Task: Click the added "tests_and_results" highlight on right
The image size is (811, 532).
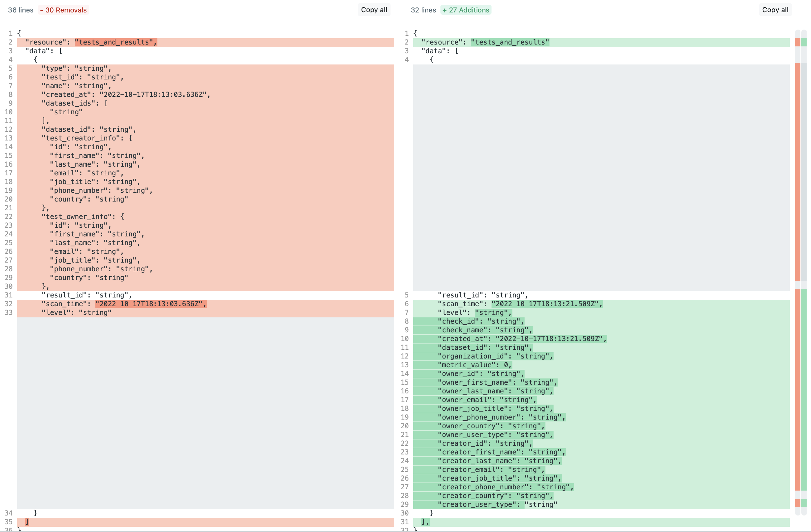Action: [x=510, y=42]
